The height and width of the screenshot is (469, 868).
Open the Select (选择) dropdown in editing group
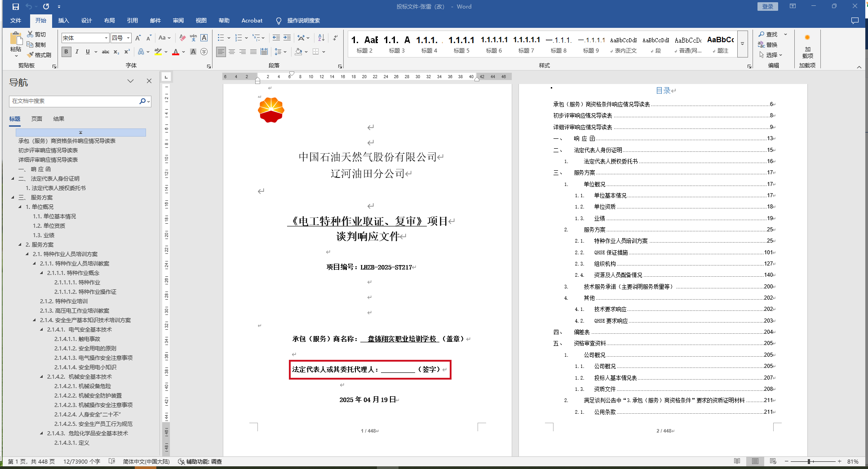click(771, 55)
